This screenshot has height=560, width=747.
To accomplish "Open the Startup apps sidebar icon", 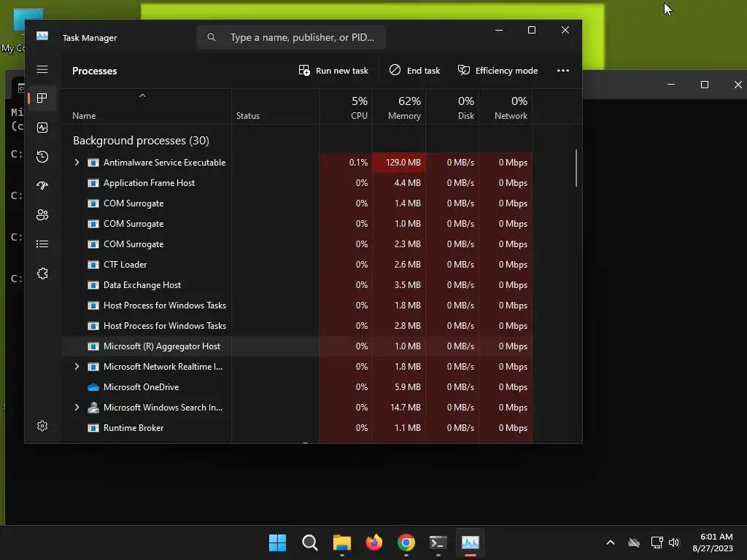I will [x=42, y=186].
